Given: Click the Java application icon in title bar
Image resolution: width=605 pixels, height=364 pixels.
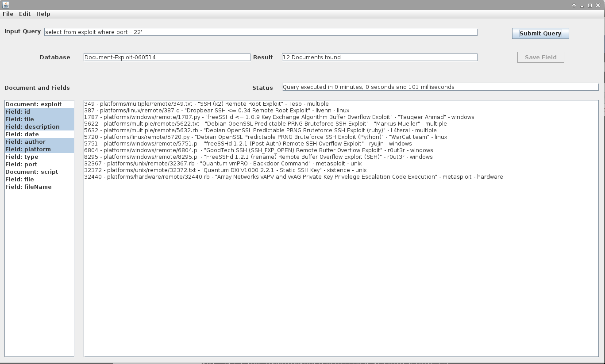Looking at the screenshot, I should click(6, 5).
